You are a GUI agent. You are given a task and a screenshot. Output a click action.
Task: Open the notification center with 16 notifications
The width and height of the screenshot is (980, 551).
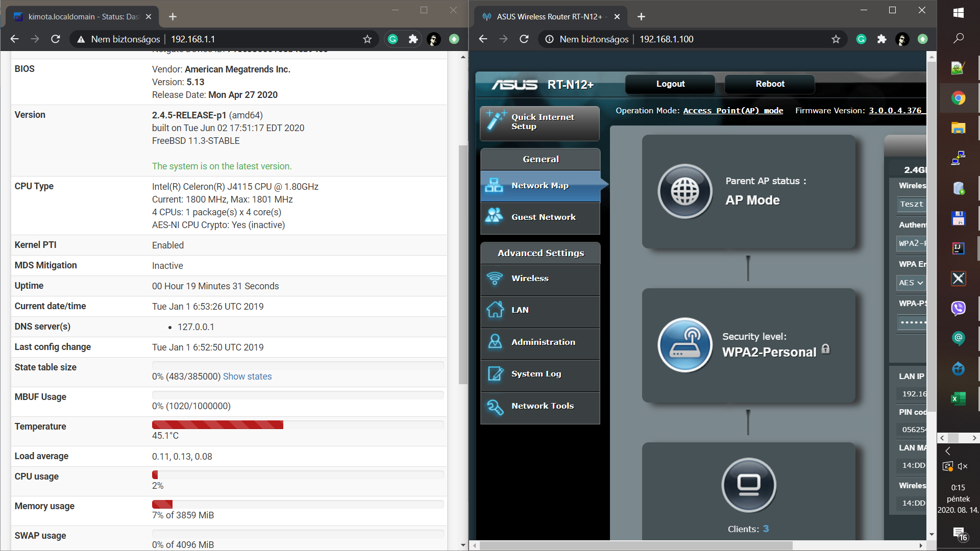[959, 534]
